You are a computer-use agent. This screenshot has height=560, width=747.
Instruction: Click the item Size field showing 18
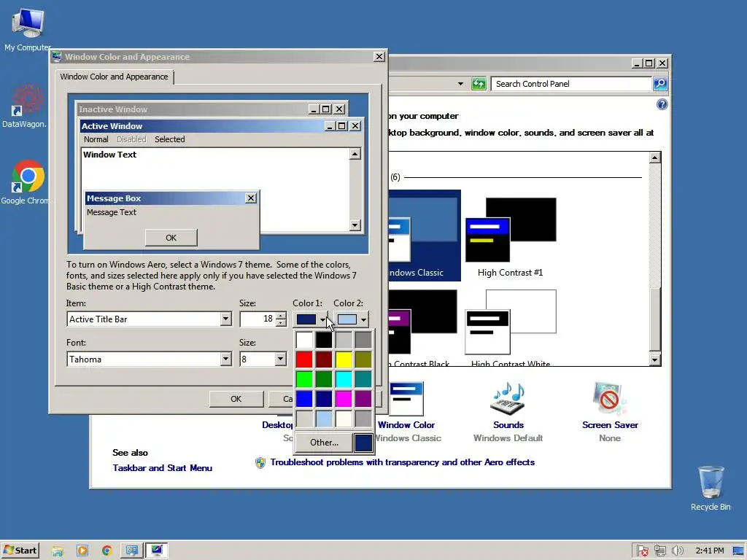pos(258,319)
